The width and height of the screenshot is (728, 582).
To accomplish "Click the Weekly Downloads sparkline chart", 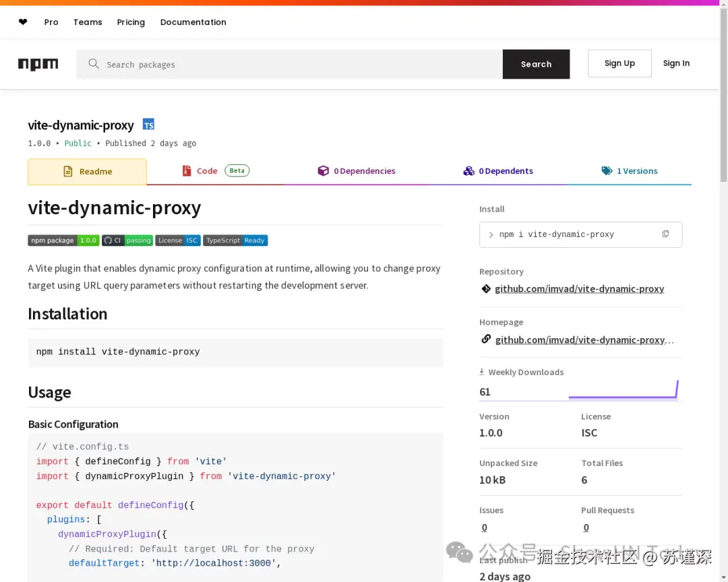I will coord(624,390).
